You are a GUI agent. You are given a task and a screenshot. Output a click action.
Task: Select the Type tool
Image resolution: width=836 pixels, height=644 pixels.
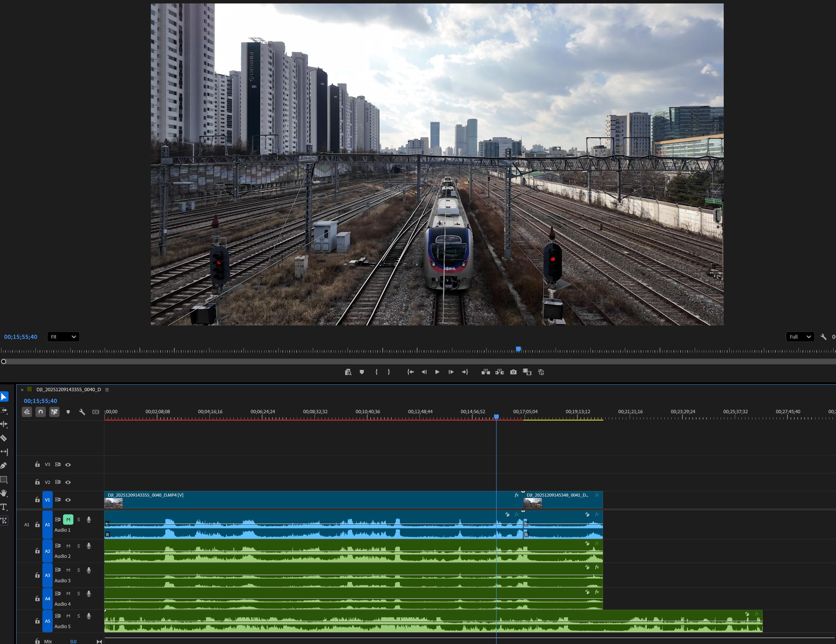point(4,507)
